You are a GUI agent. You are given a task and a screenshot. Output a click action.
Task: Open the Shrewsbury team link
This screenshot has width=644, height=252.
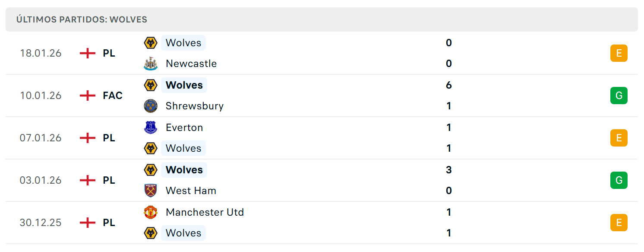[x=195, y=106]
